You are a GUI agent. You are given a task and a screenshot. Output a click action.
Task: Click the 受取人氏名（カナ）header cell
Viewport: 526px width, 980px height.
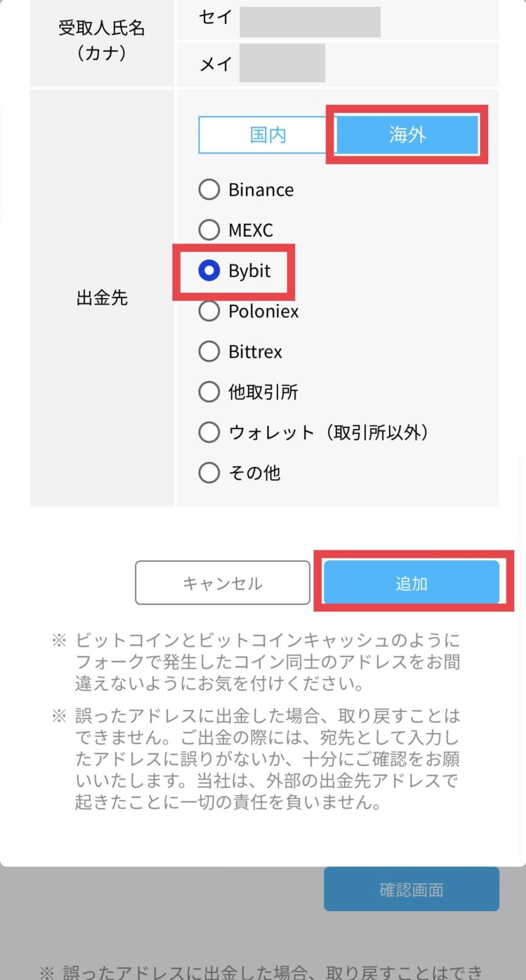(102, 41)
